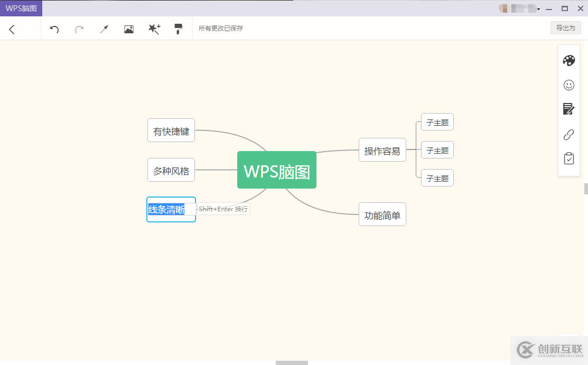The height and width of the screenshot is (365, 588).
Task: Select the top 子主题 node
Action: coord(437,122)
